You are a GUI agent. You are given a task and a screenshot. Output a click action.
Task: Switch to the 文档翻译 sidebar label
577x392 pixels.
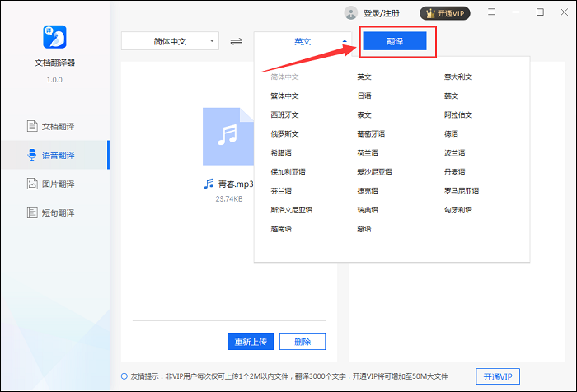59,127
